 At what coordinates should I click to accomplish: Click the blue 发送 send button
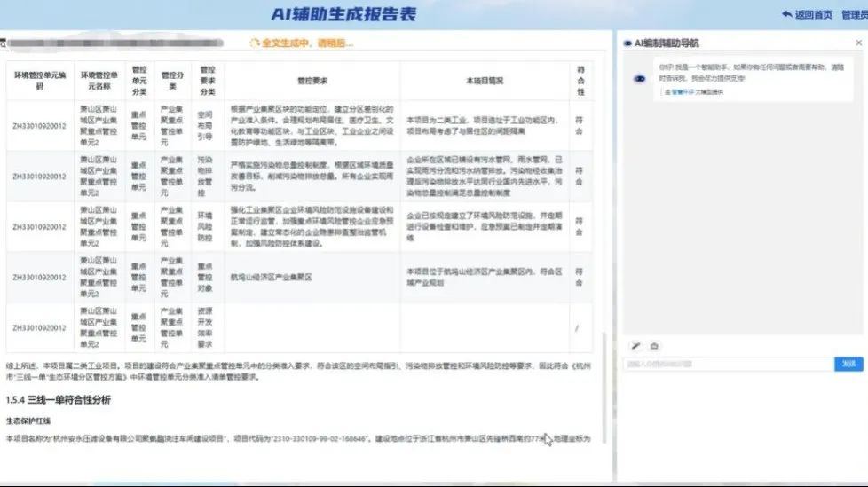[848, 365]
